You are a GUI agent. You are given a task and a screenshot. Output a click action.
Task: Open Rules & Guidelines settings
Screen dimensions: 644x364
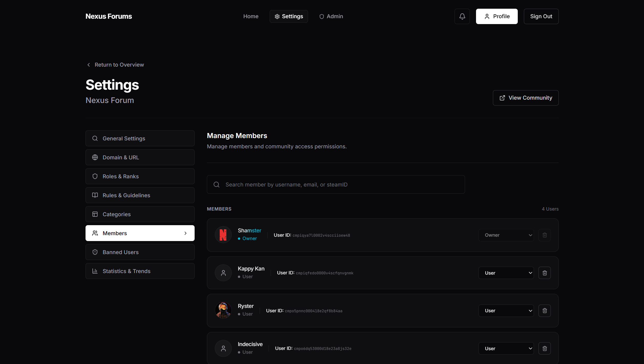click(140, 195)
